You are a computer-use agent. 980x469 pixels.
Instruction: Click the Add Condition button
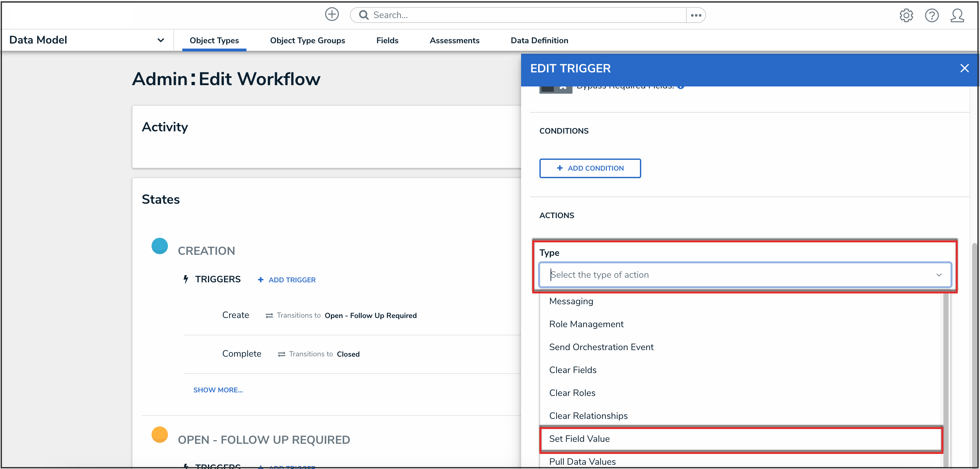(590, 168)
